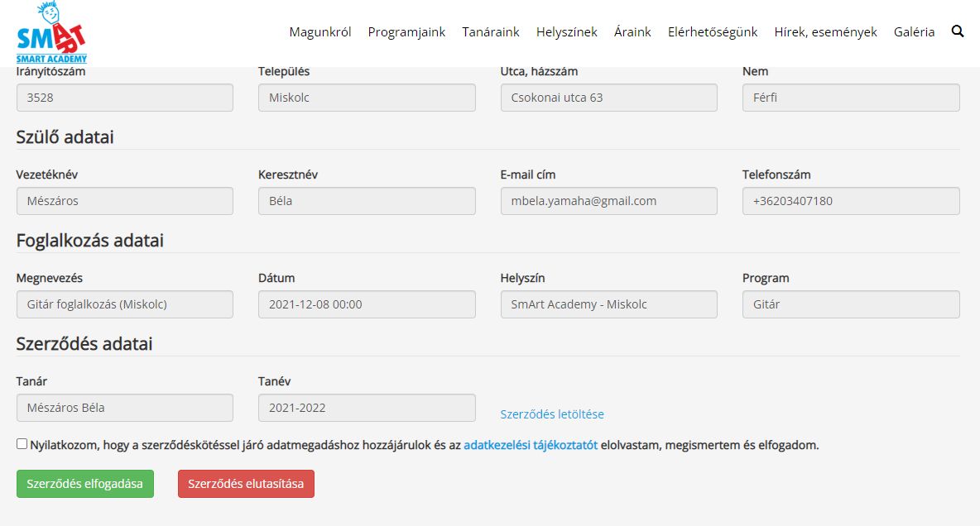This screenshot has height=526, width=980.
Task: Click the Irányítószám field with 3528
Action: coord(124,98)
